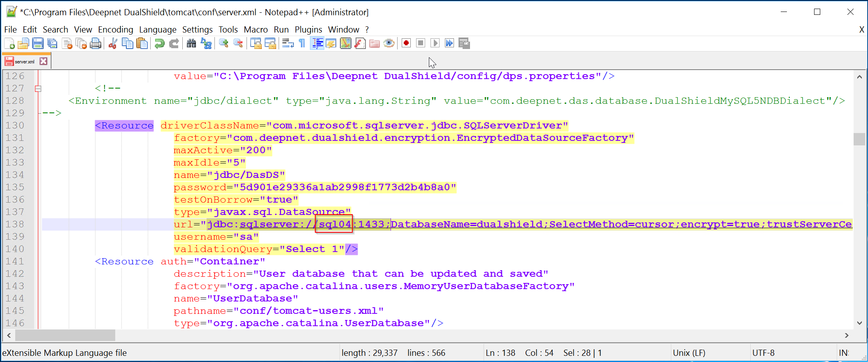
Task: Click the UTF-8 encoding status field
Action: 763,353
